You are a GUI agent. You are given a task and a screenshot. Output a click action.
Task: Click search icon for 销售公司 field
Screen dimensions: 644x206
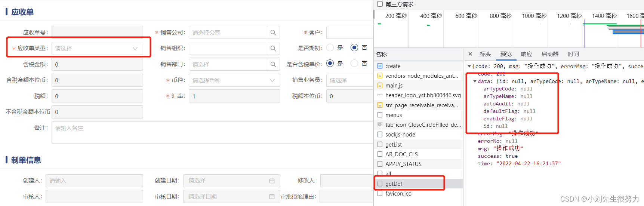pyautogui.click(x=273, y=33)
